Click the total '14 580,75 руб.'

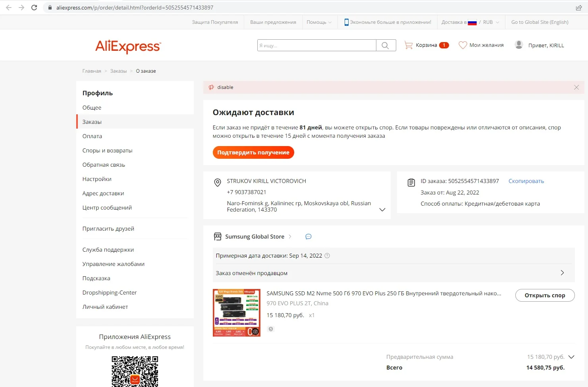(x=545, y=368)
